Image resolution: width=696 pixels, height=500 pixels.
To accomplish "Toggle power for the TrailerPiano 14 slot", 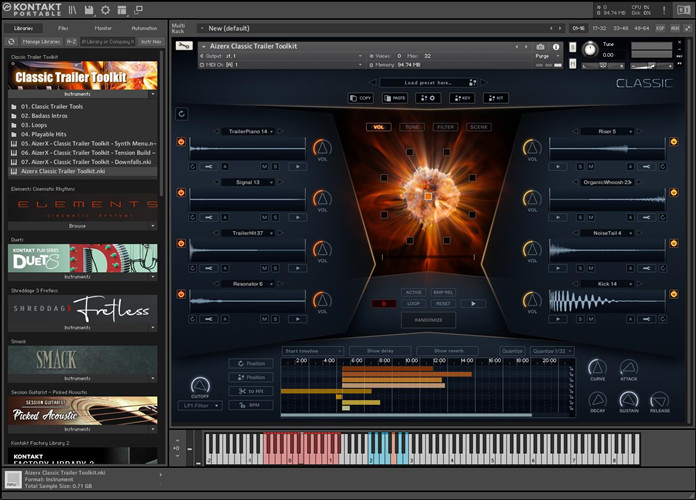I will point(182,141).
